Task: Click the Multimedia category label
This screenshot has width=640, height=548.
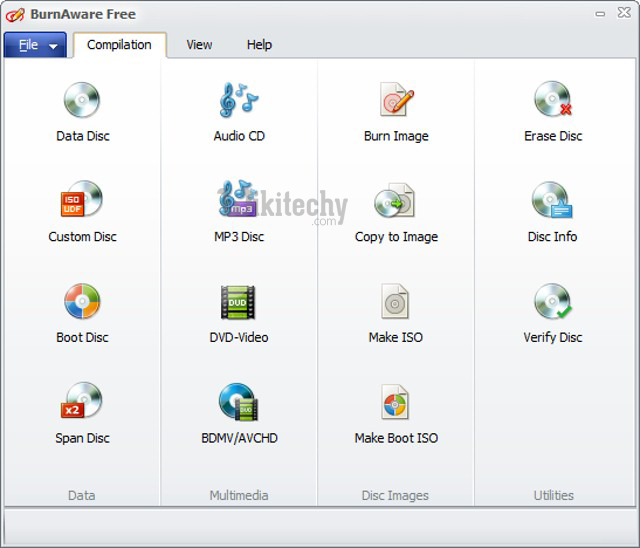Action: [x=239, y=495]
